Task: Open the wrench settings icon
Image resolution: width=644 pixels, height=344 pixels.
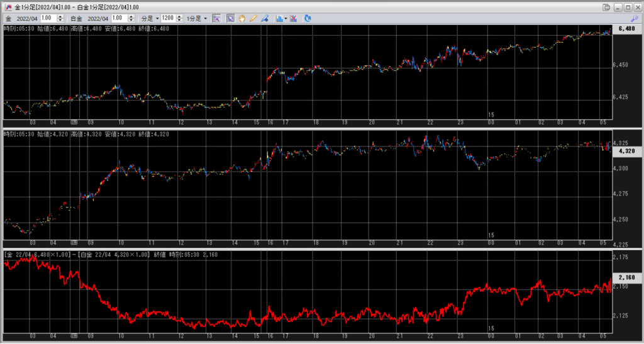Action: point(635,18)
